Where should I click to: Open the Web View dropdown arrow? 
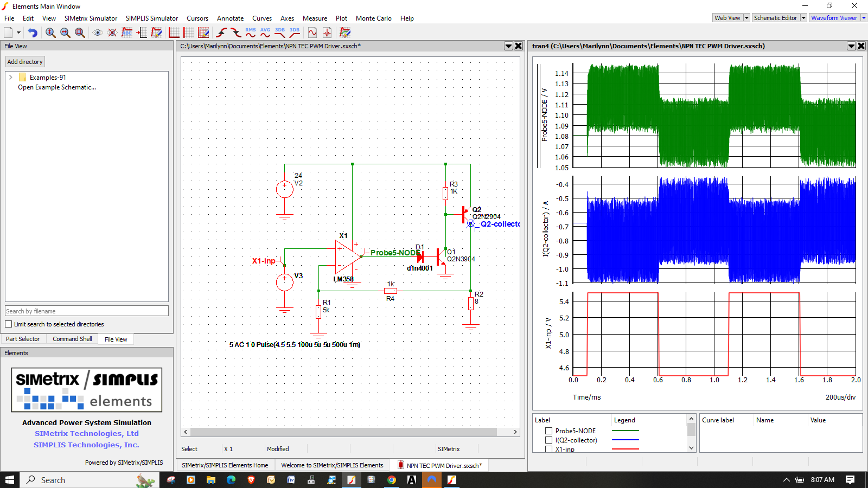(x=746, y=18)
